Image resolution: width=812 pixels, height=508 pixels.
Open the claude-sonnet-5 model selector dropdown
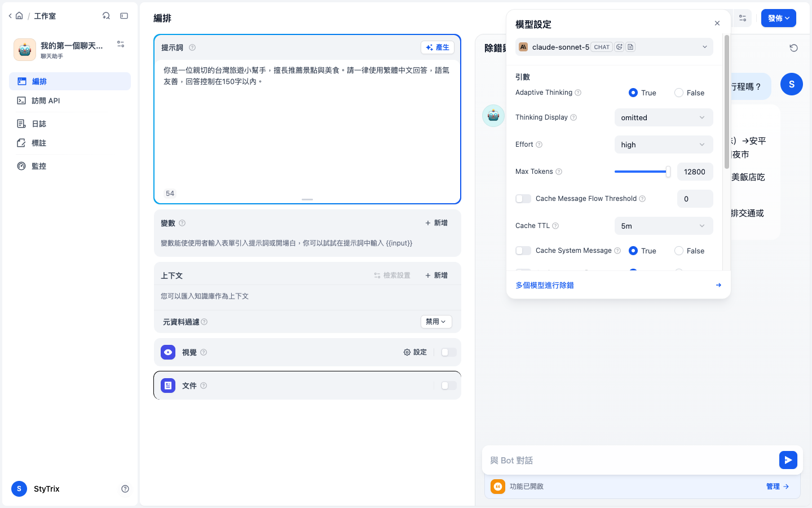614,47
